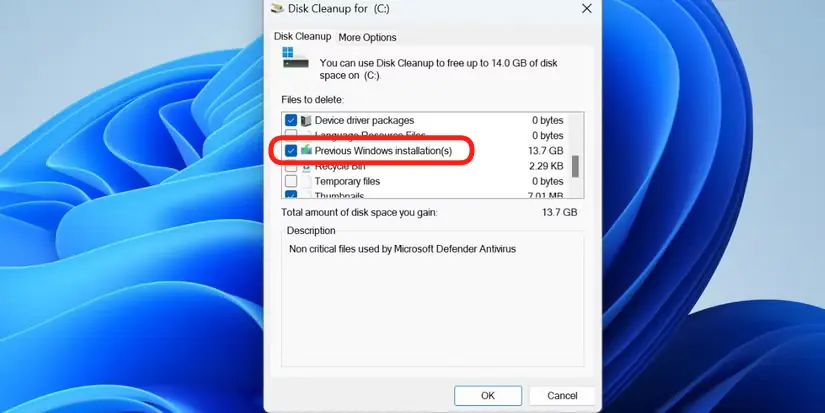Image resolution: width=825 pixels, height=413 pixels.
Task: Click the Microsoft Defender Antivirus description text
Action: [x=403, y=249]
